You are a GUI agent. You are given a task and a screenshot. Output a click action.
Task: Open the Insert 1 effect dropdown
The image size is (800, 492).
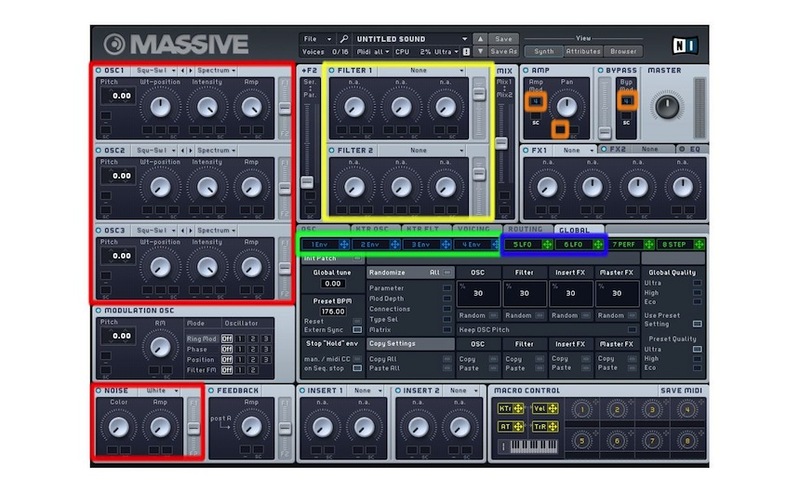click(x=366, y=390)
